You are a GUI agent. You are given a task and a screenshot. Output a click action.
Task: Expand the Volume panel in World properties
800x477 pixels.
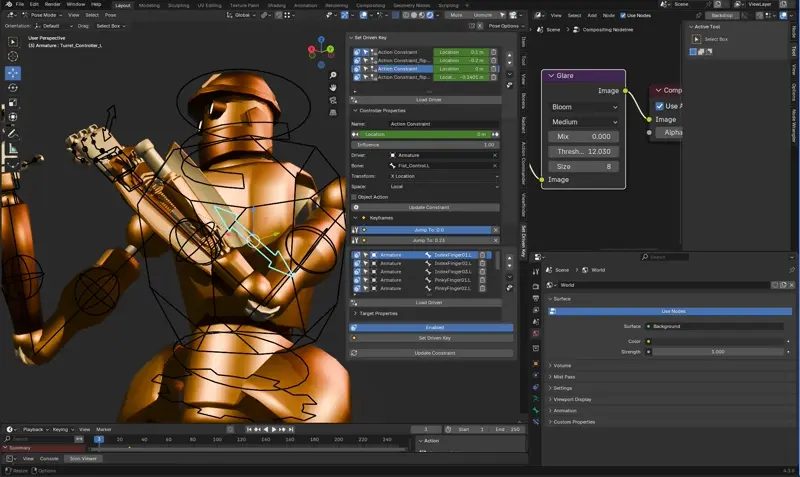562,366
